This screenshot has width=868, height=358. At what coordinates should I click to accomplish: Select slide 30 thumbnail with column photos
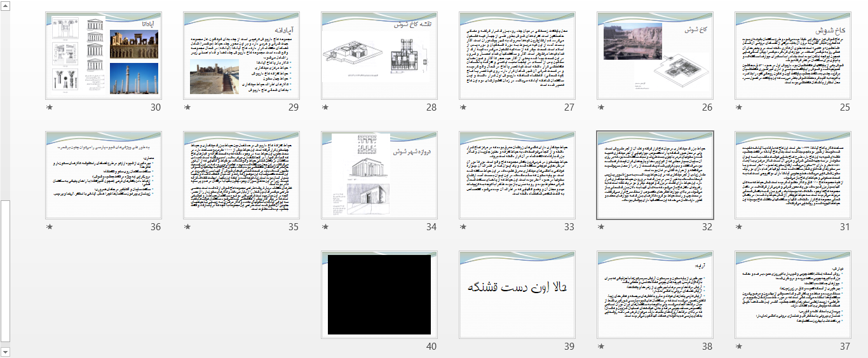[x=104, y=56]
